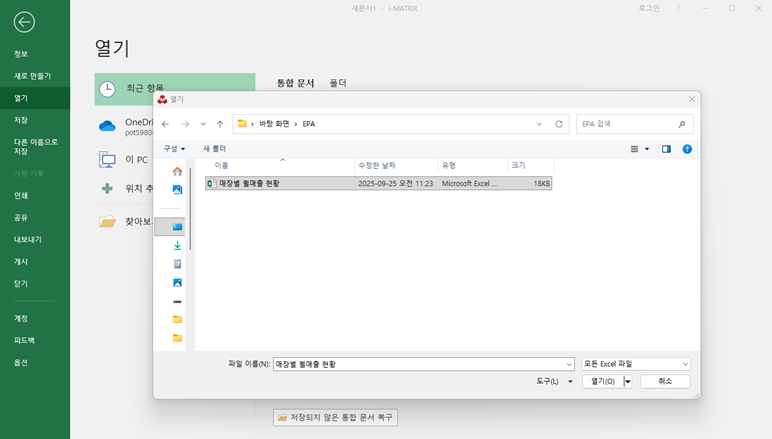
Task: Toggle the preview pane icon
Action: (x=666, y=149)
